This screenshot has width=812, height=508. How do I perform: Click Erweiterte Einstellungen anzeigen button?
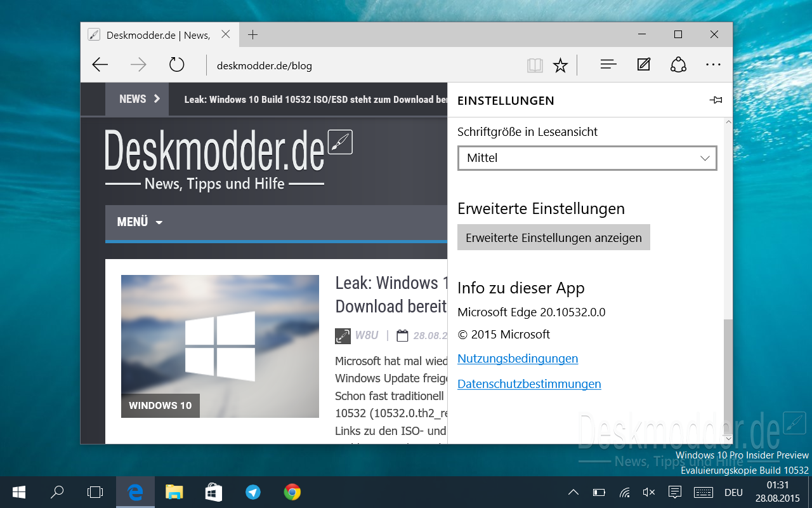554,237
